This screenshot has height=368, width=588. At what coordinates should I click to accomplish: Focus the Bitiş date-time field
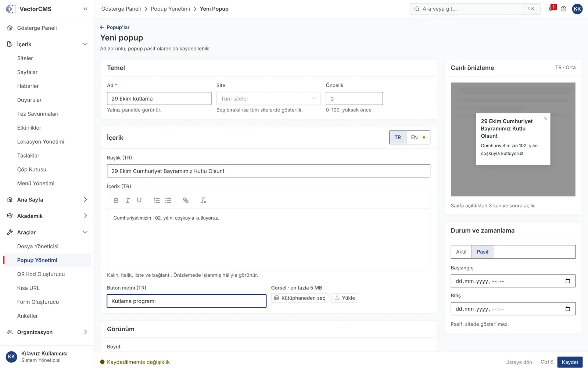coord(513,309)
